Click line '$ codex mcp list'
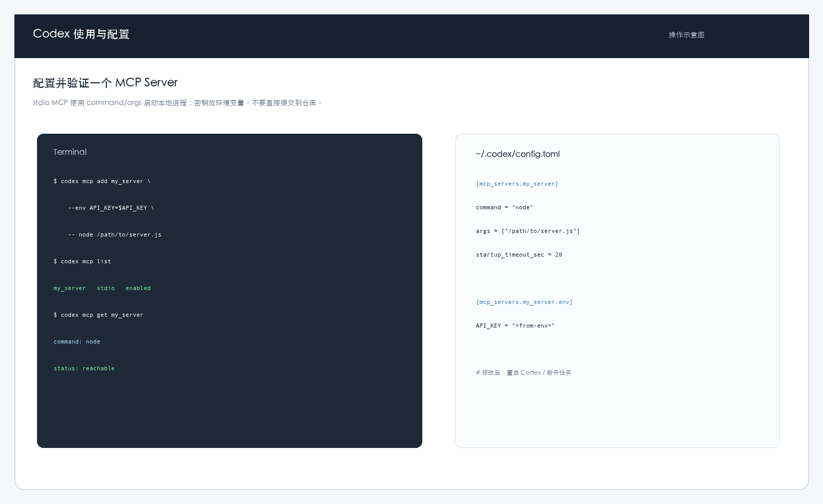This screenshot has width=823, height=504. 82,261
